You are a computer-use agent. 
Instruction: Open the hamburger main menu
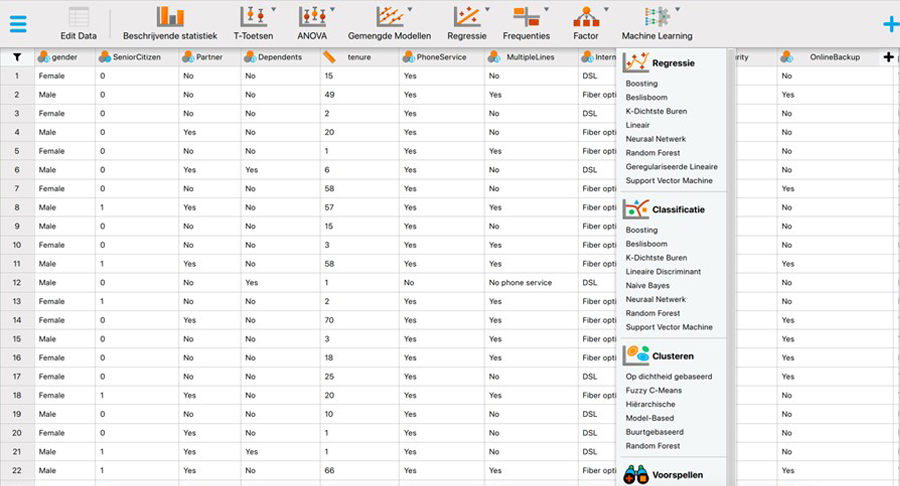coord(18,23)
